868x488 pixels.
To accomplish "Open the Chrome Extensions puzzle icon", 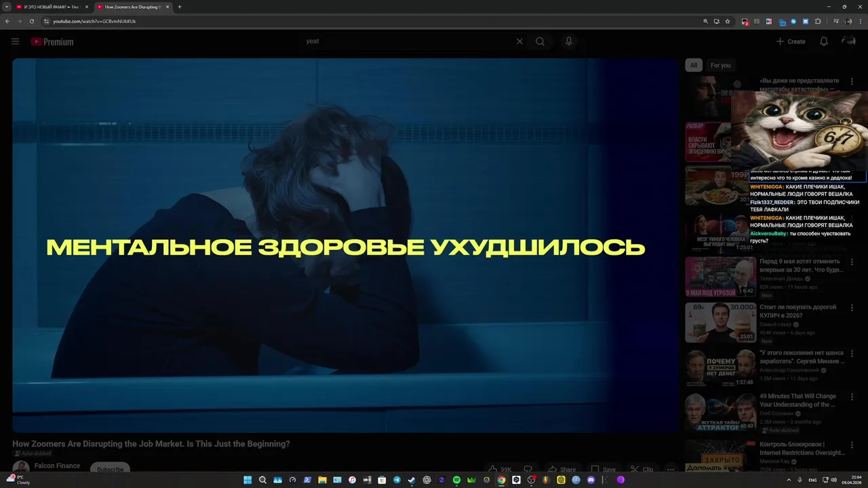I will click(818, 21).
